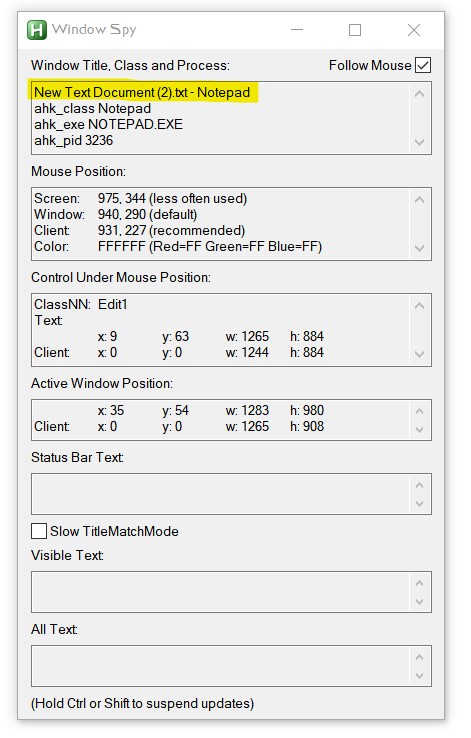Click the Client 931, 227 recommended line
Image resolution: width=471 pixels, height=738 pixels.
tap(140, 231)
